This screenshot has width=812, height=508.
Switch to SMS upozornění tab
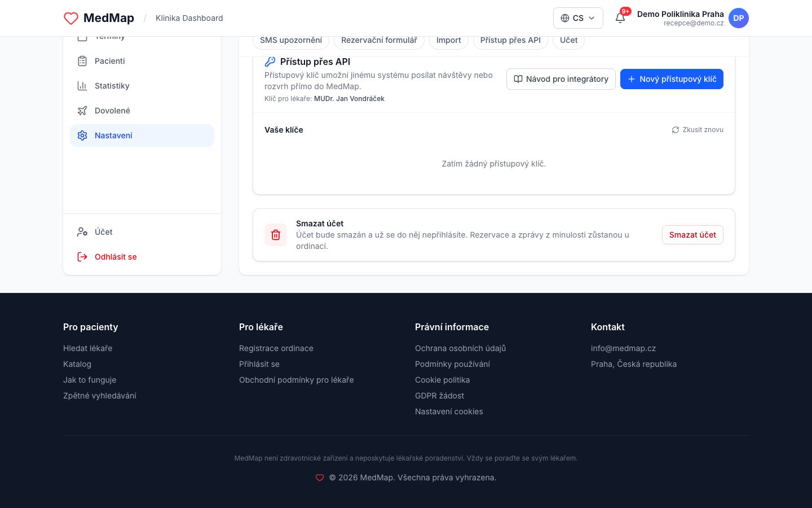(291, 40)
